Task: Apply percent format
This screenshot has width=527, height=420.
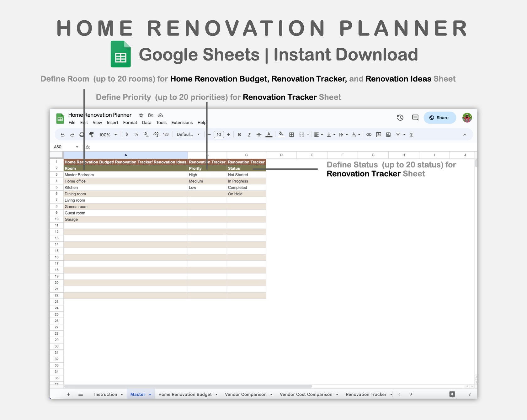Action: pyautogui.click(x=136, y=134)
